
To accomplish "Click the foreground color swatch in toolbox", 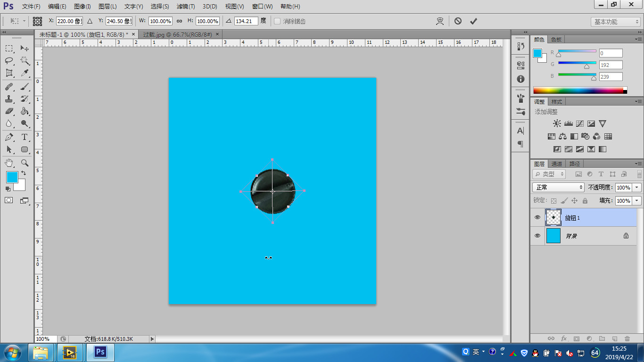I will pyautogui.click(x=11, y=177).
